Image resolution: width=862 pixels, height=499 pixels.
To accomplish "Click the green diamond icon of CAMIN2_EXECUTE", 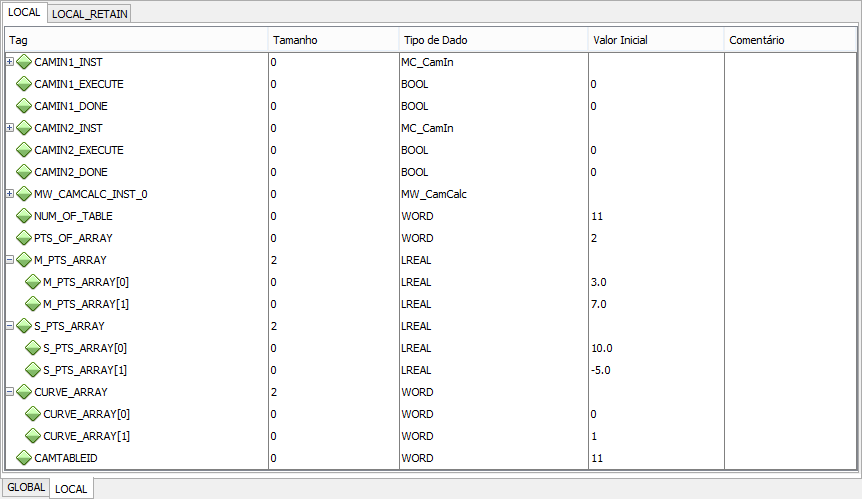I will click(x=24, y=150).
